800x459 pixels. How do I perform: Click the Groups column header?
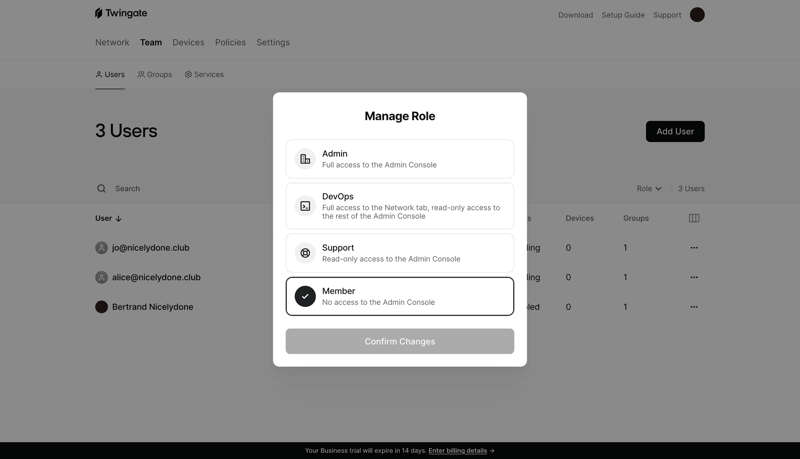click(636, 218)
